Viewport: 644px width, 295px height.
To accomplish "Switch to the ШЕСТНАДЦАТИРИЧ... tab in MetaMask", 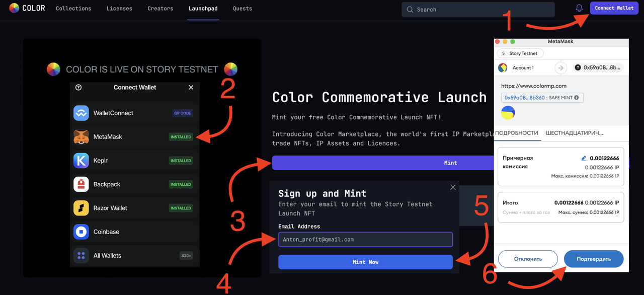I will pos(574,133).
